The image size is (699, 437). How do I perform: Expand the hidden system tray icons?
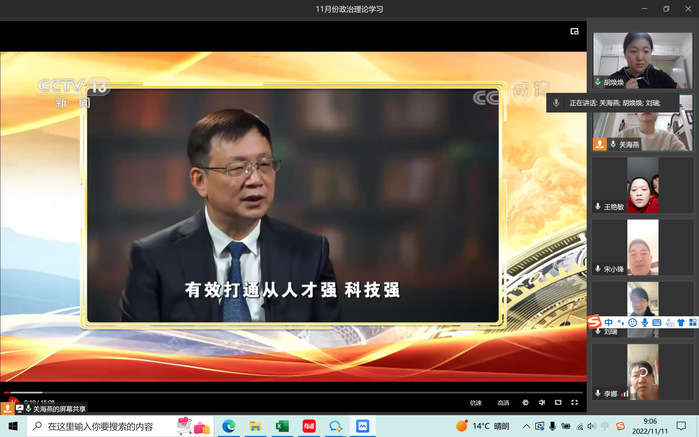526,426
